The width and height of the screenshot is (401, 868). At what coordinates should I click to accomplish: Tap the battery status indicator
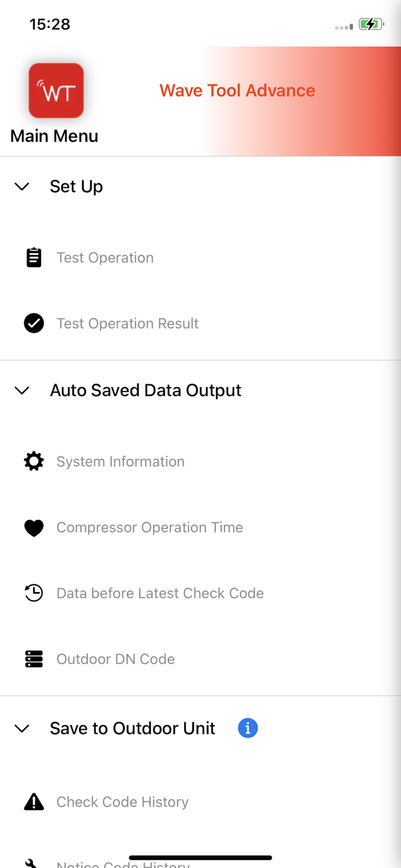pyautogui.click(x=371, y=24)
